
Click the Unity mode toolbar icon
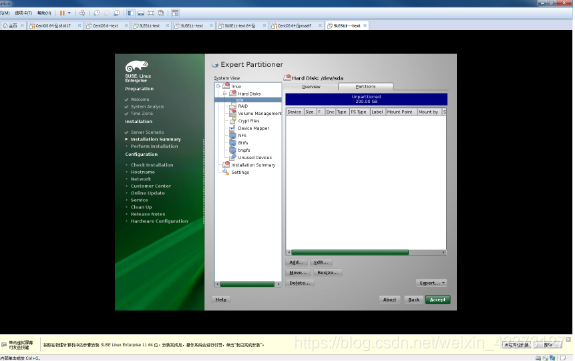[161, 13]
